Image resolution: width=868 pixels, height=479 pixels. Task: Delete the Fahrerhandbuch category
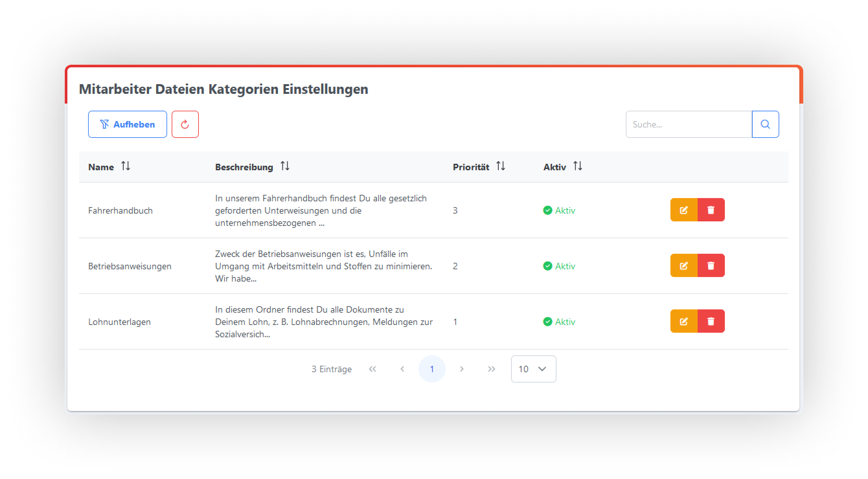point(711,210)
